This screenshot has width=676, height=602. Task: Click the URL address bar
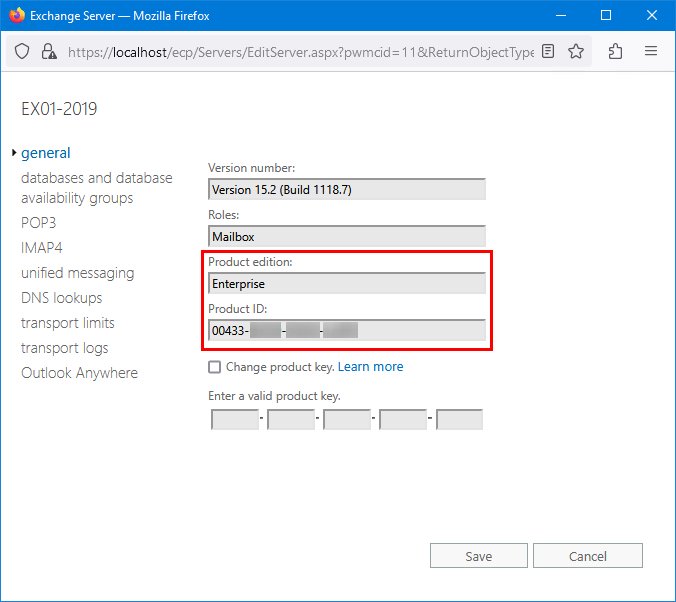point(300,52)
